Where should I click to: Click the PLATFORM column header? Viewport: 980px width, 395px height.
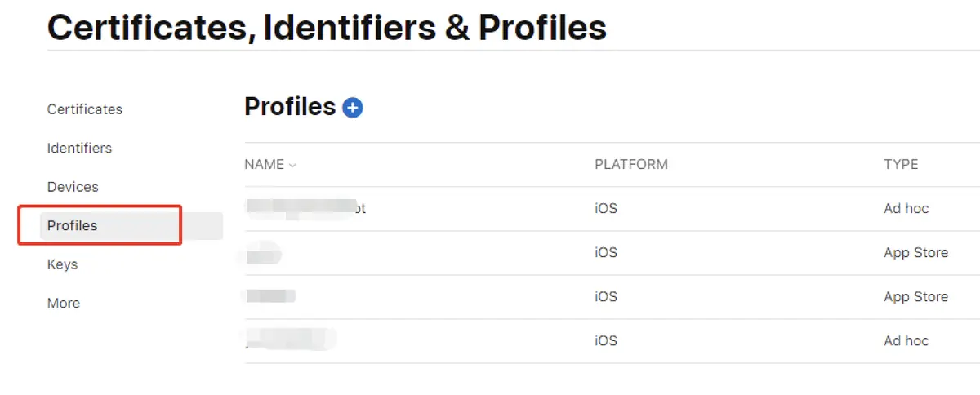(630, 164)
